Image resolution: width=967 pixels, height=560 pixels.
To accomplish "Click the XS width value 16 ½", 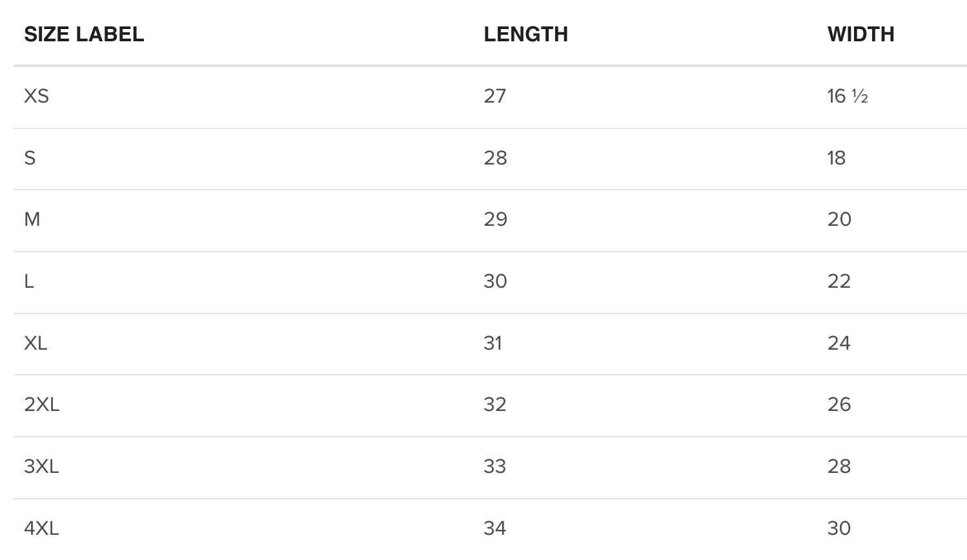I will click(x=847, y=96).
